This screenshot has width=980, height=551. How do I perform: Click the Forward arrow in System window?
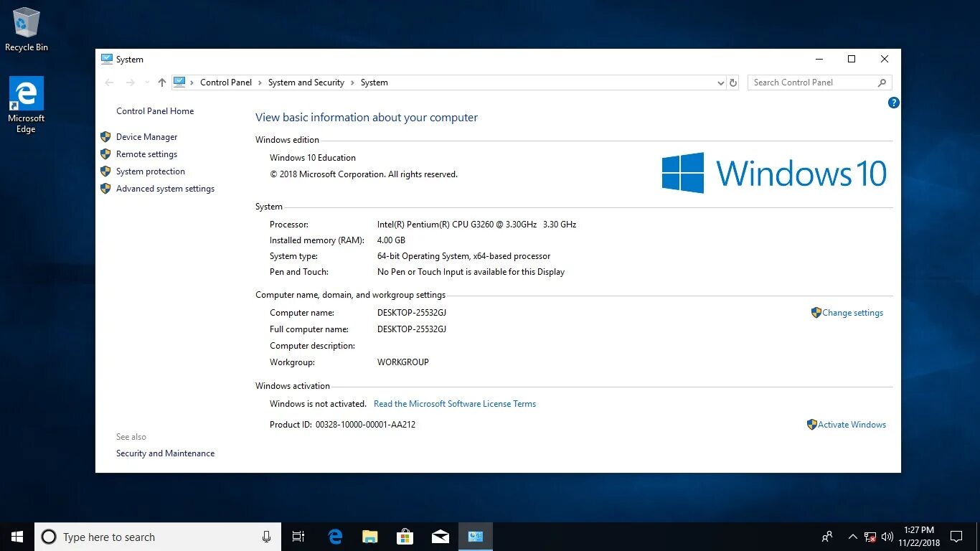click(x=131, y=83)
